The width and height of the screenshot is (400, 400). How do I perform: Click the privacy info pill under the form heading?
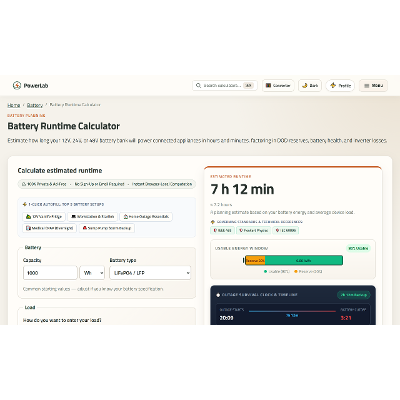107,184
